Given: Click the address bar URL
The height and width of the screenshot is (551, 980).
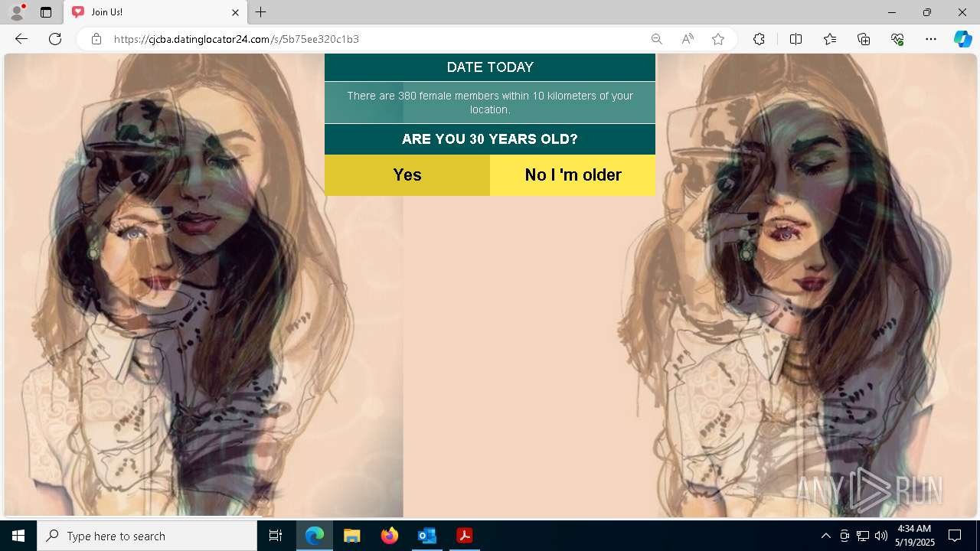Looking at the screenshot, I should point(237,39).
